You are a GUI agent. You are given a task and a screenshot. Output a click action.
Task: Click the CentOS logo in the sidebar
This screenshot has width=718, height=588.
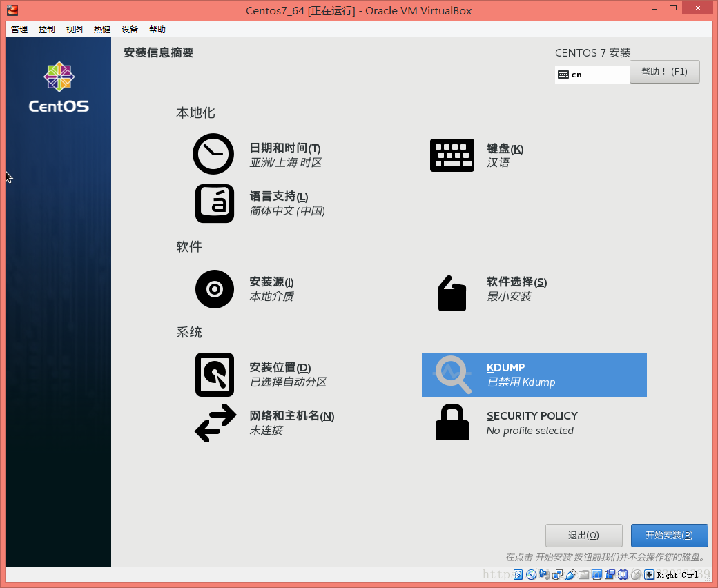(59, 87)
